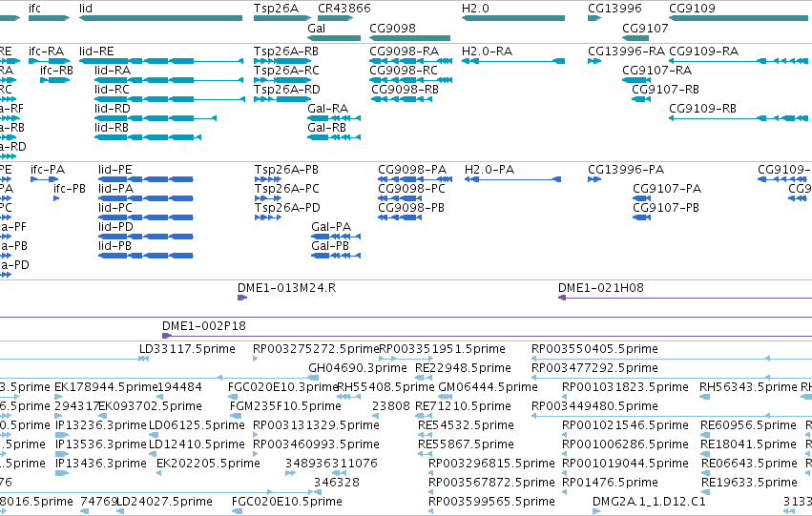Click the CG9098-RA transcript label

404,52
